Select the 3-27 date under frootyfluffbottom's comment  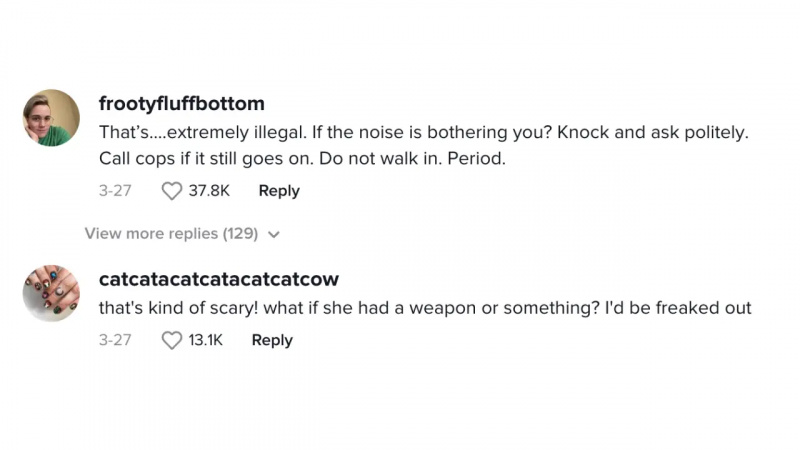click(115, 191)
